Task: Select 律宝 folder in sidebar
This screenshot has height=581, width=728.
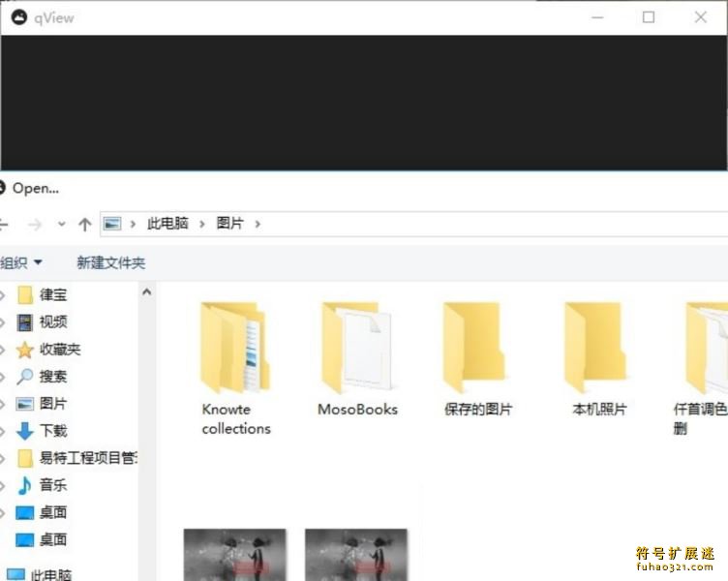Action: pos(53,295)
